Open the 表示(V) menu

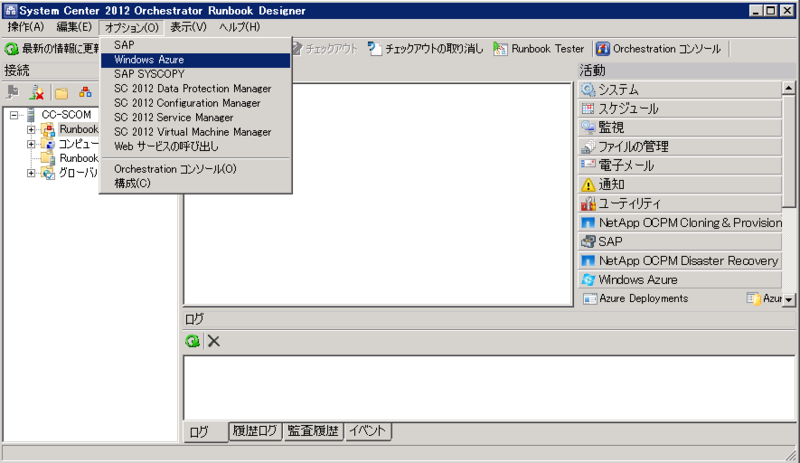(x=188, y=27)
